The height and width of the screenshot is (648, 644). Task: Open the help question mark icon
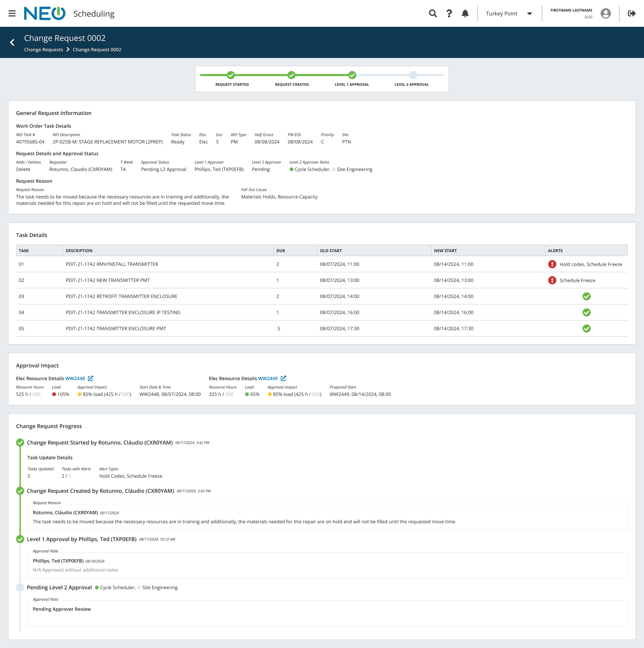click(449, 13)
